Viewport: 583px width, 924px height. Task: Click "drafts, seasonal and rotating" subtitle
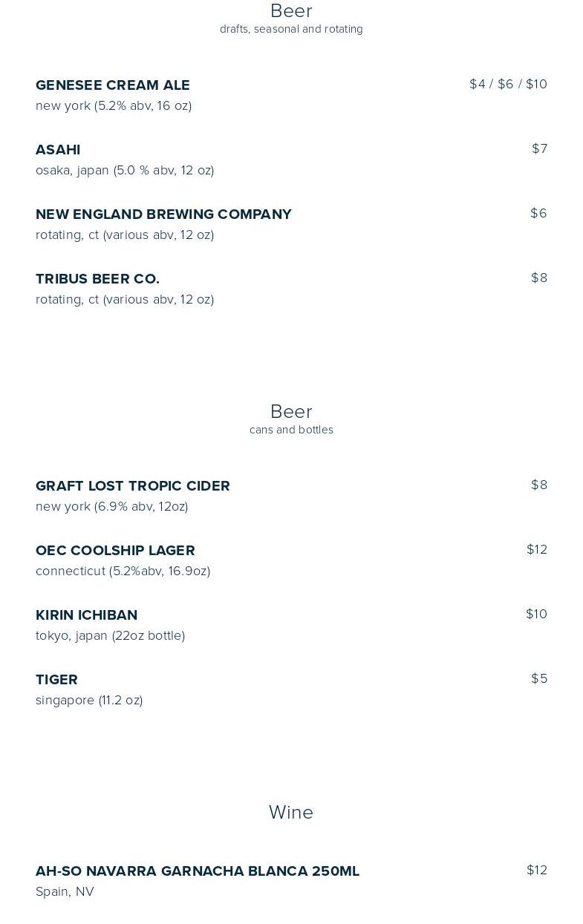(x=291, y=30)
